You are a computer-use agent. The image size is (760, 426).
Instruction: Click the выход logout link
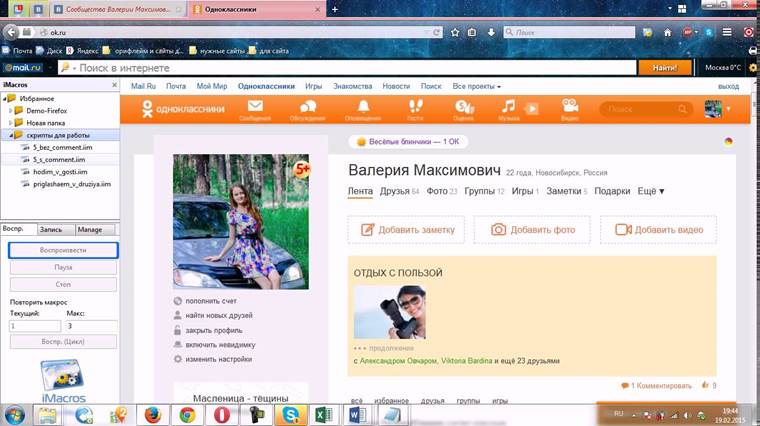pyautogui.click(x=728, y=86)
